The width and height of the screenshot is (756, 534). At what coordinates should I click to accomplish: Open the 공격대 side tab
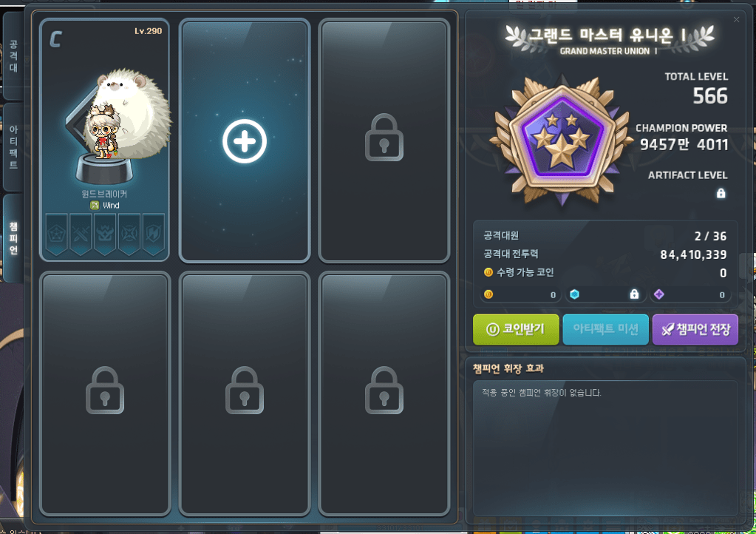pos(13,56)
